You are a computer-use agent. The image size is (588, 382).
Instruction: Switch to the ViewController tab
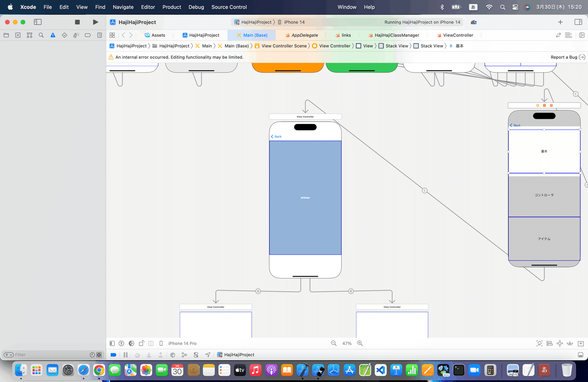click(x=455, y=35)
